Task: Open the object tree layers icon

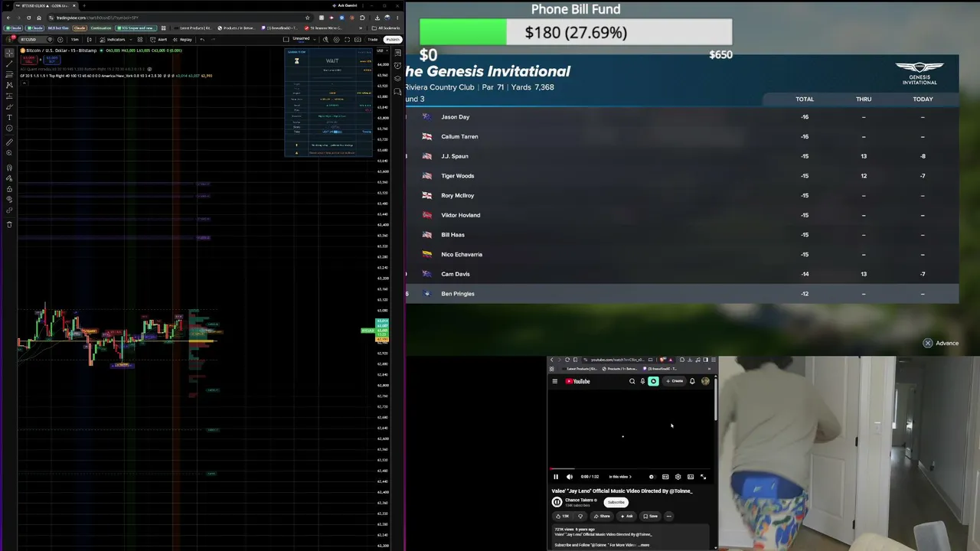Action: tap(397, 77)
